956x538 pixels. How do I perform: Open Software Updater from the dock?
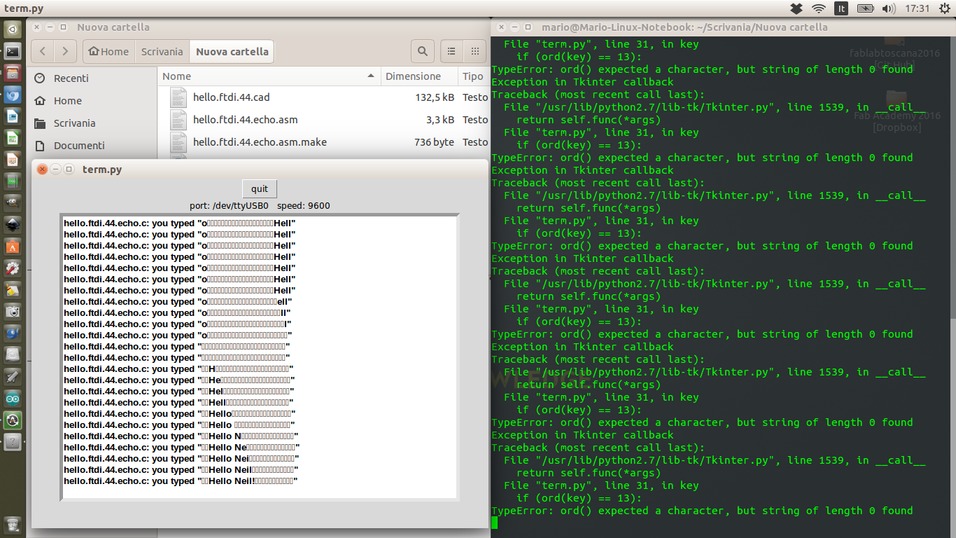(x=13, y=420)
